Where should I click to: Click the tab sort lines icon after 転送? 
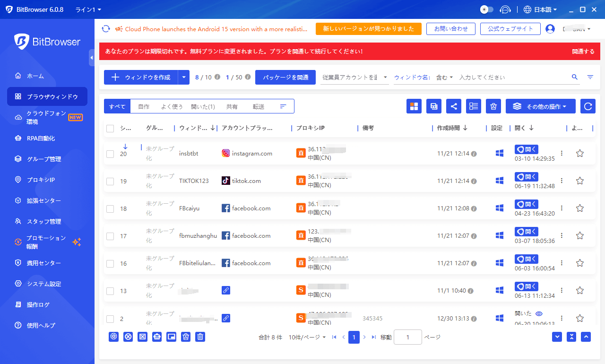[x=283, y=106]
